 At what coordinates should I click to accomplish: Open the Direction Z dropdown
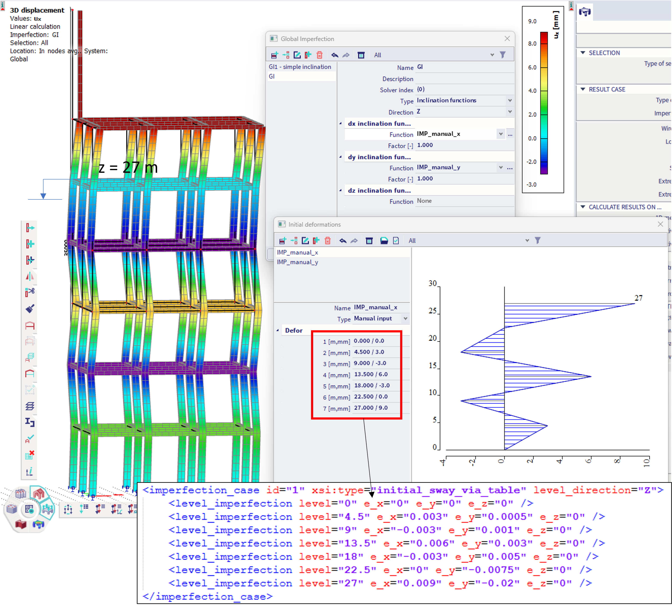[x=509, y=112]
